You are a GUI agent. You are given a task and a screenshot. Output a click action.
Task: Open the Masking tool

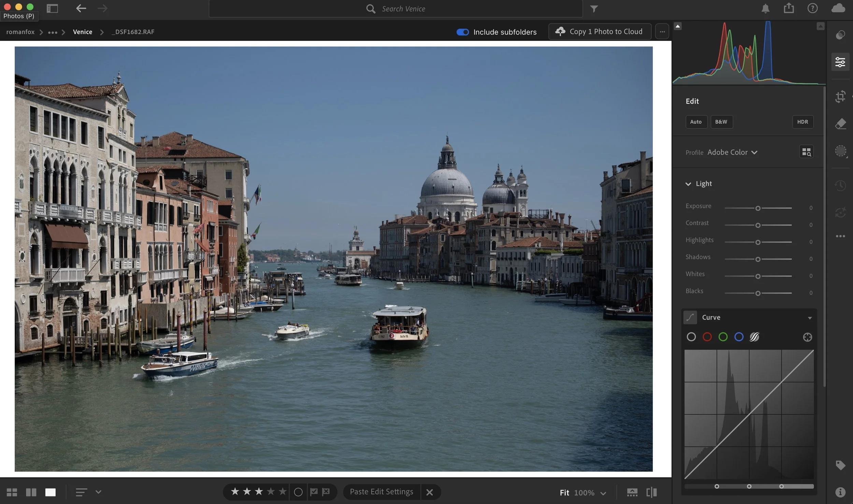coord(840,151)
